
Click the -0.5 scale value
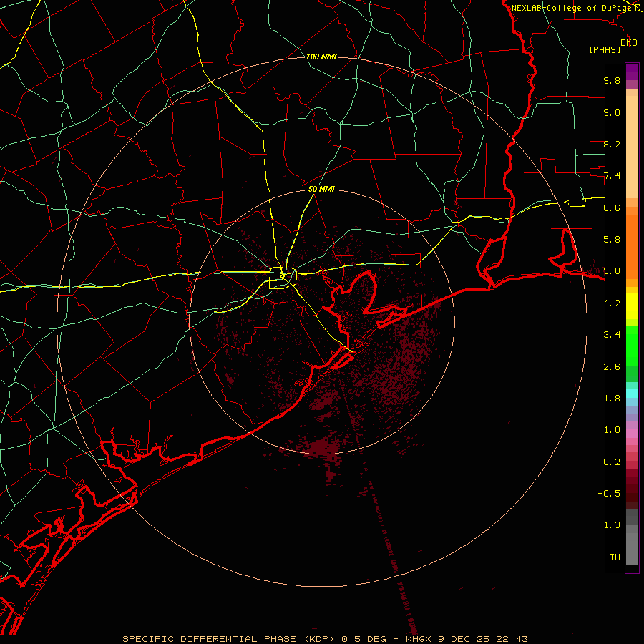(609, 493)
